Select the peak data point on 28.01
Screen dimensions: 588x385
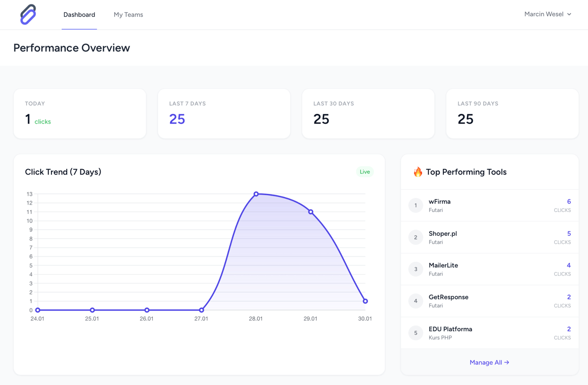256,194
